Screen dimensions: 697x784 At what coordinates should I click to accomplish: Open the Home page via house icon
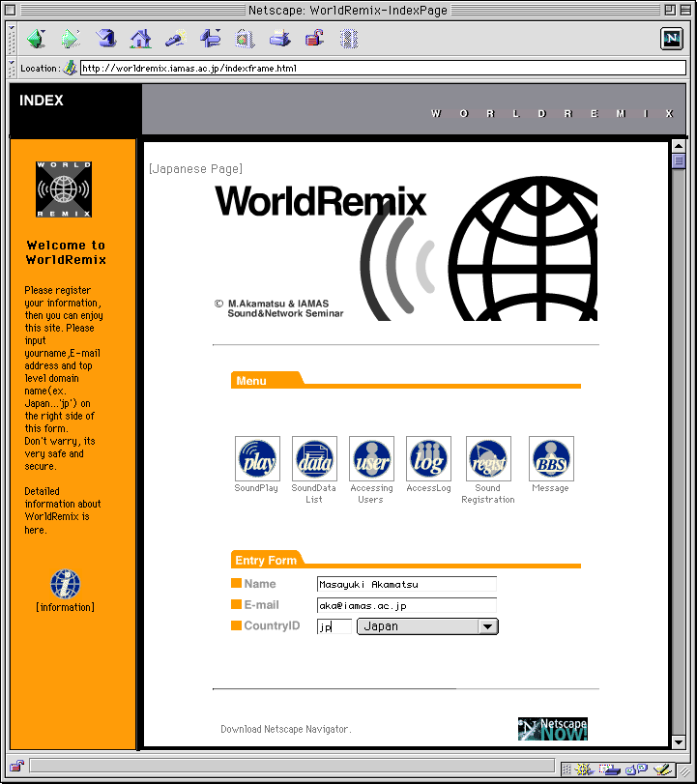pyautogui.click(x=140, y=39)
